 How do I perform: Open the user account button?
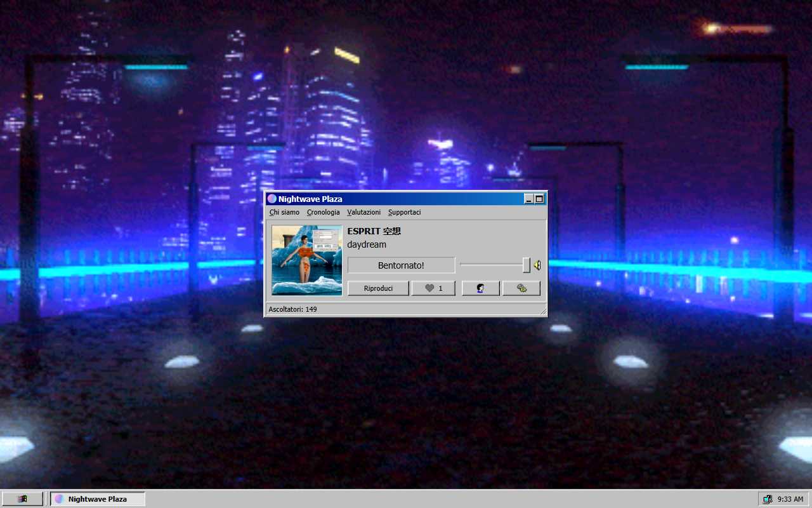pyautogui.click(x=480, y=288)
